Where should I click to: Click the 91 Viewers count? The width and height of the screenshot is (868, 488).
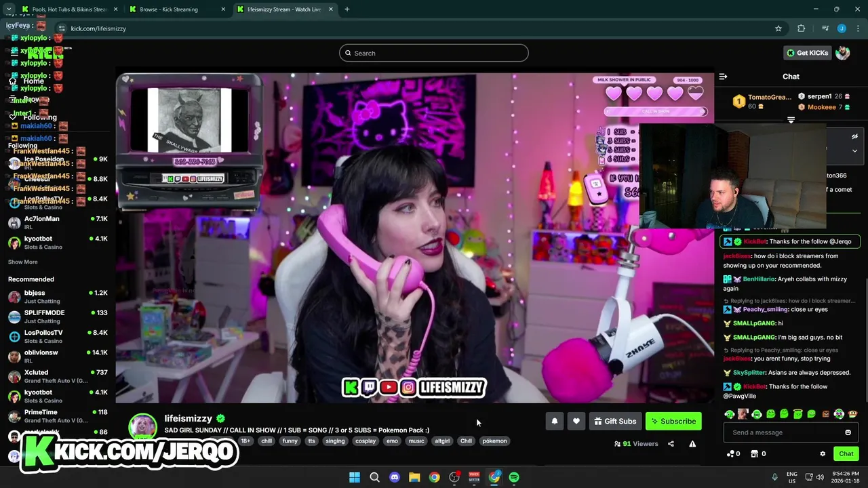point(636,444)
